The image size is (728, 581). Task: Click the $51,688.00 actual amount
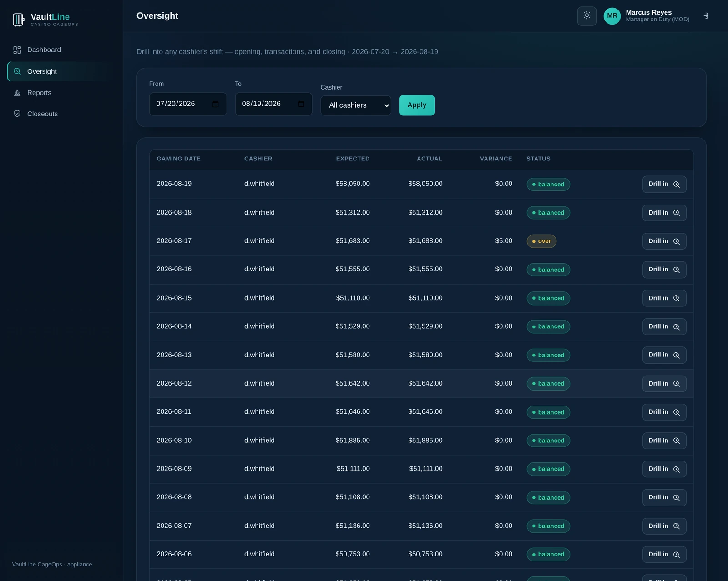425,241
